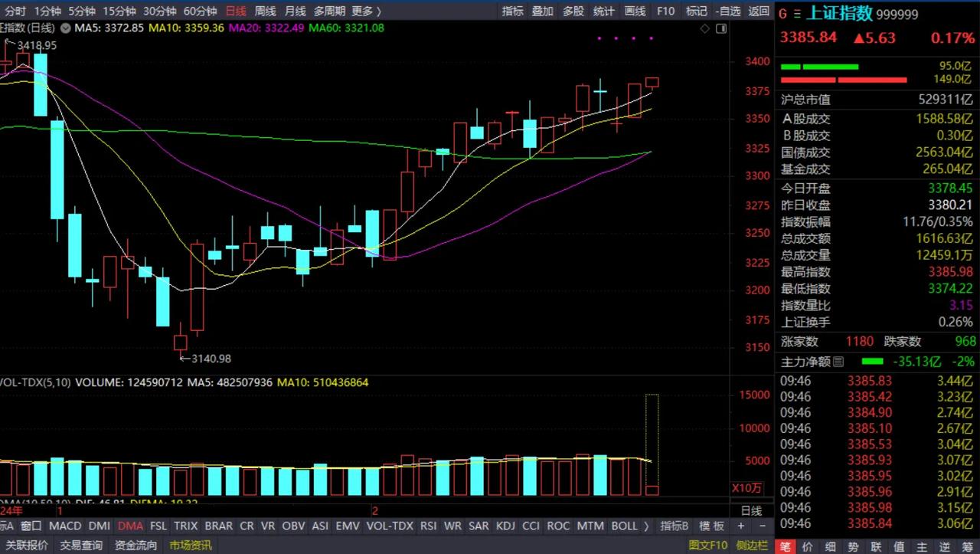Select the 30分钟 period
This screenshot has width=980, height=554.
tap(160, 11)
